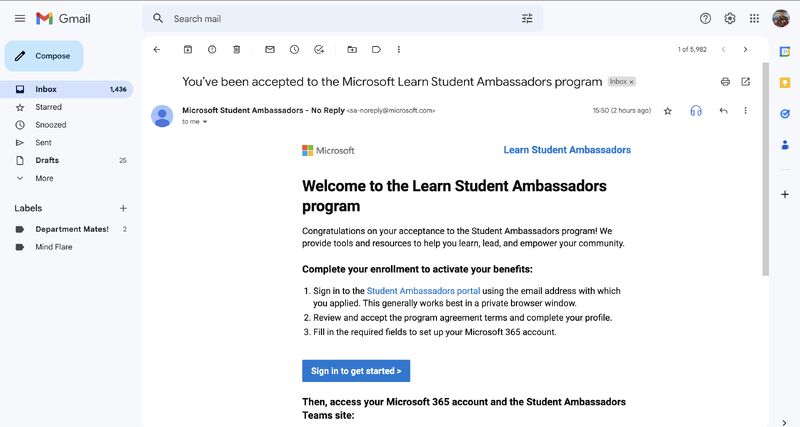This screenshot has height=427, width=800.
Task: Open the main menu hamburger icon
Action: (x=20, y=19)
